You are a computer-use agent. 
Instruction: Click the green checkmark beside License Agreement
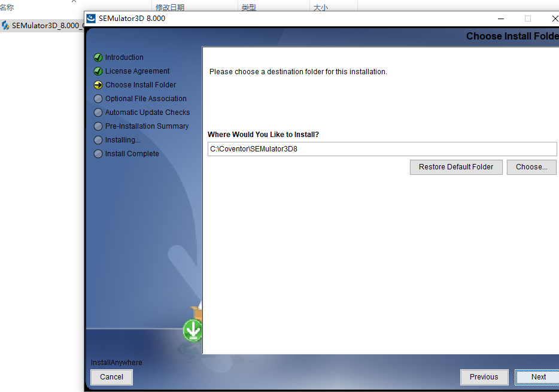pyautogui.click(x=98, y=71)
